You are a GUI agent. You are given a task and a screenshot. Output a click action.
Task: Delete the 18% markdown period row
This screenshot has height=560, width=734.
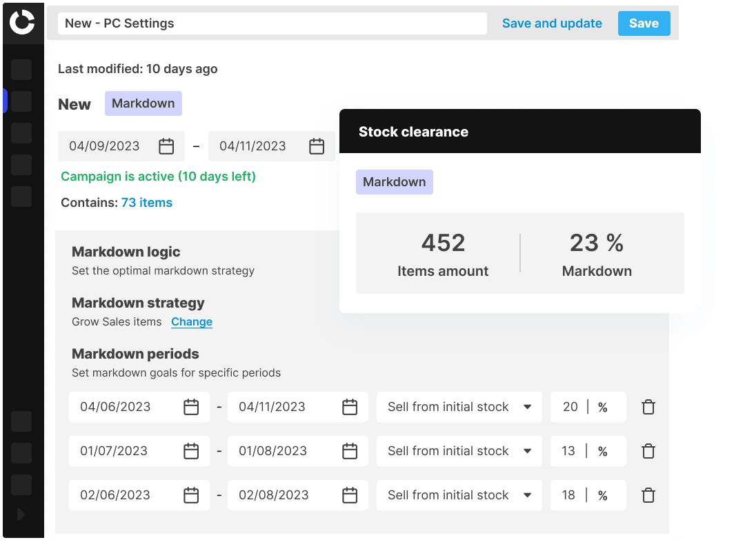click(648, 495)
